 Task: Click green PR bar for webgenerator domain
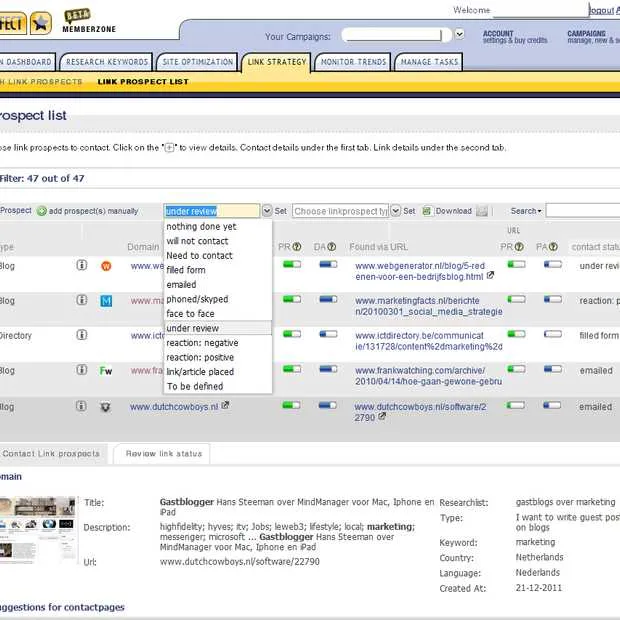(x=292, y=264)
